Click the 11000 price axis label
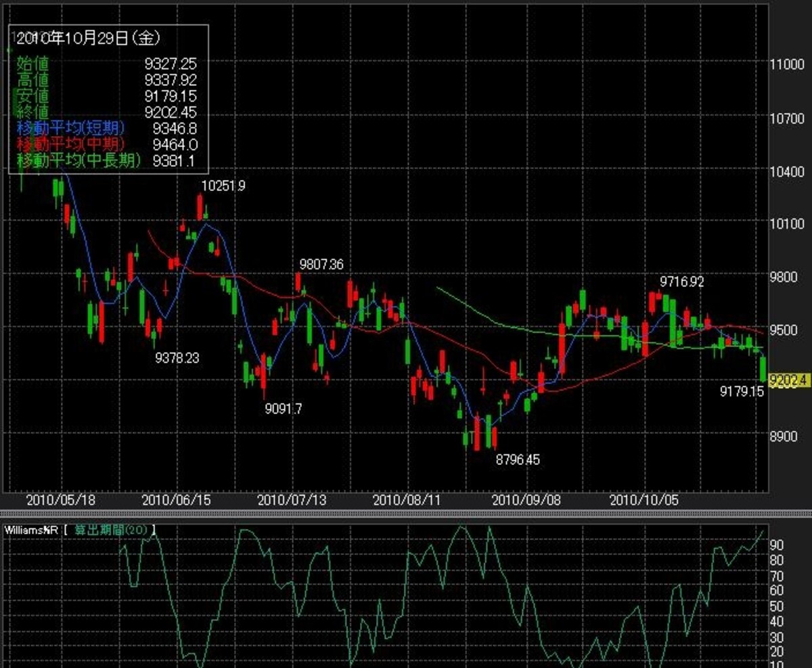Screen dimensions: 812x668 click(787, 64)
